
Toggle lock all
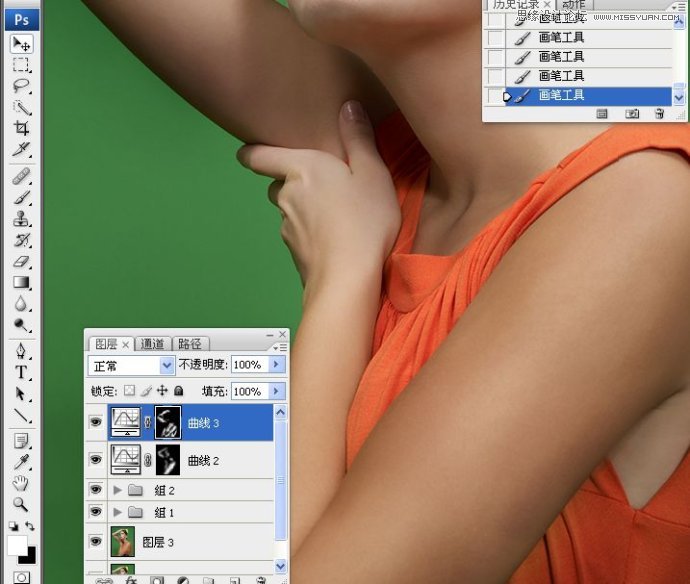178,390
